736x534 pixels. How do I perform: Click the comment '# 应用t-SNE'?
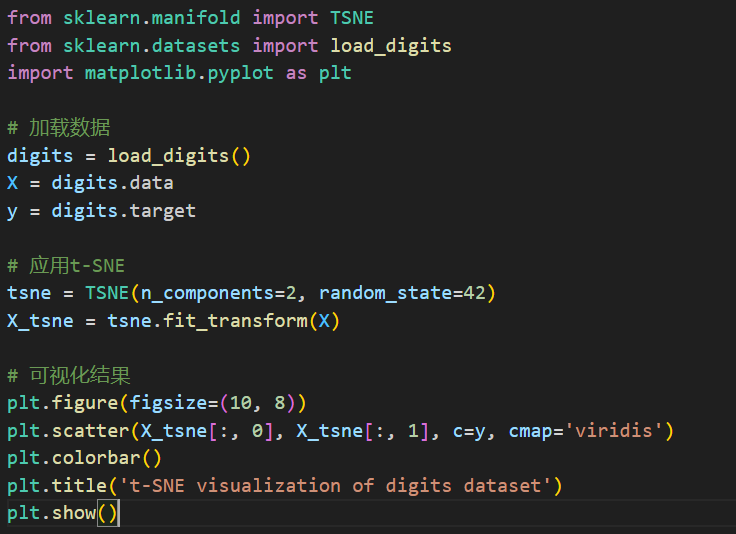[66, 266]
